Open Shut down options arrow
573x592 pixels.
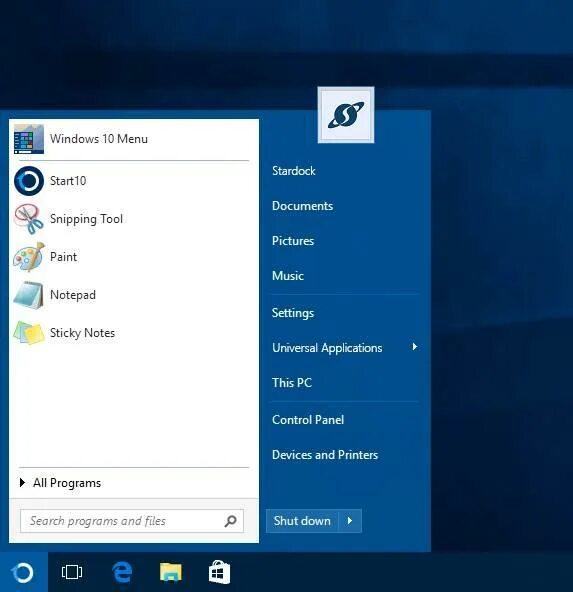(x=350, y=521)
